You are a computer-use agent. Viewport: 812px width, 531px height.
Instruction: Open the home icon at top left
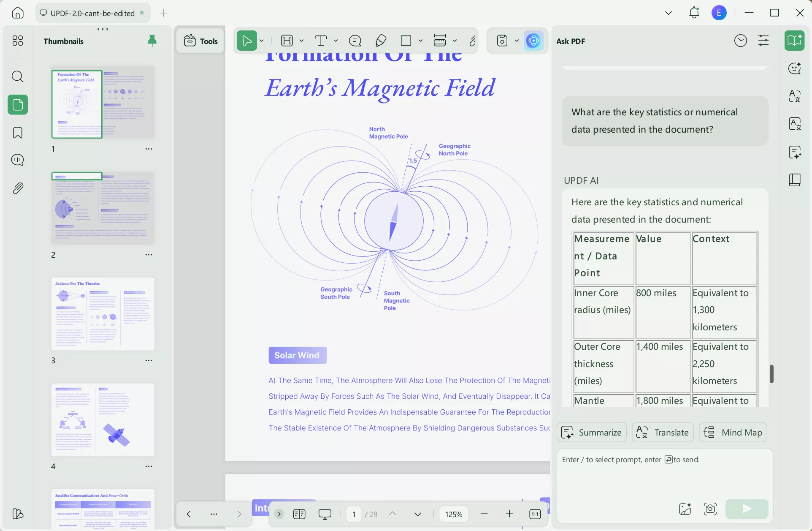click(x=18, y=13)
